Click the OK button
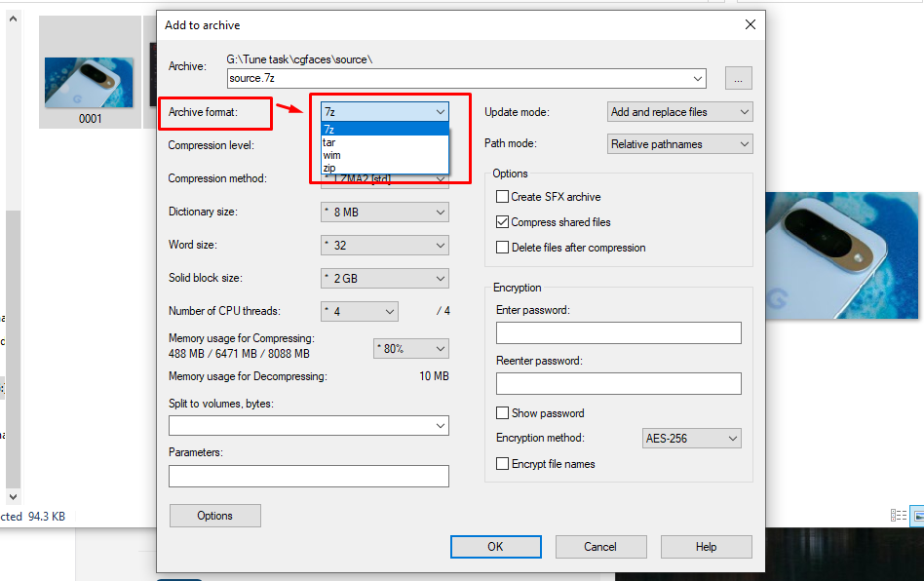Screen dimensions: 924x581 [x=495, y=546]
